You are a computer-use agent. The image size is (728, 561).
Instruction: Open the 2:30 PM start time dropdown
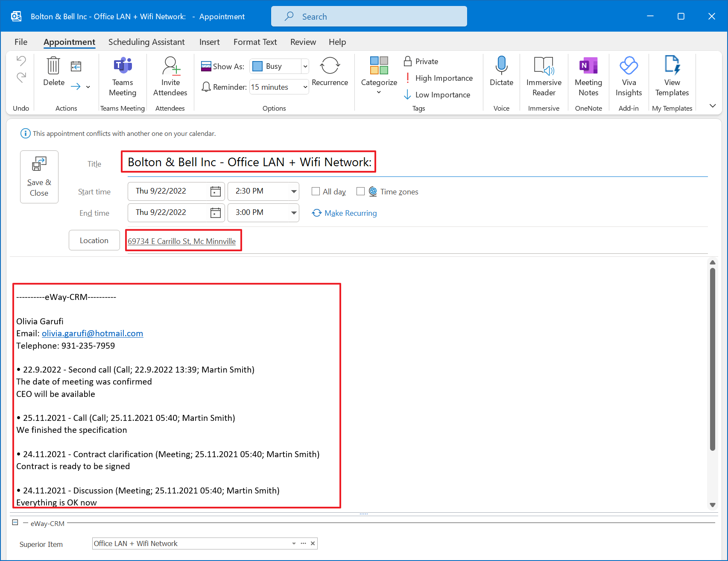[x=294, y=191]
